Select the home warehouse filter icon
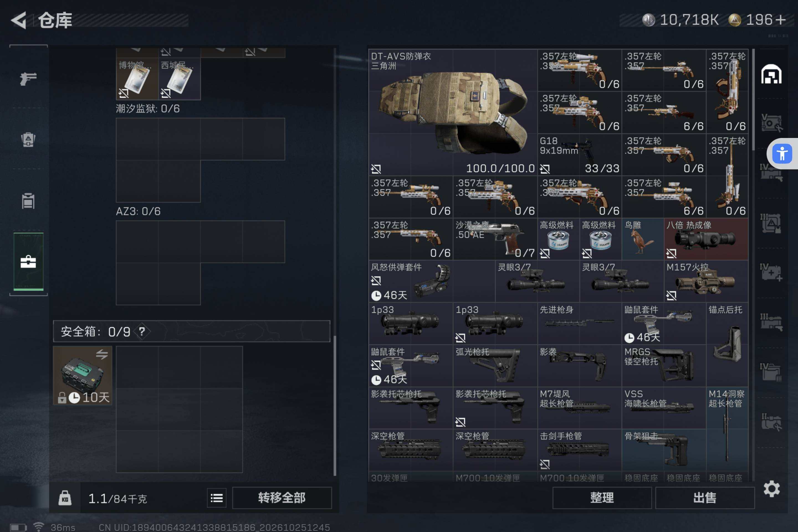This screenshot has height=532, width=798. [771, 74]
